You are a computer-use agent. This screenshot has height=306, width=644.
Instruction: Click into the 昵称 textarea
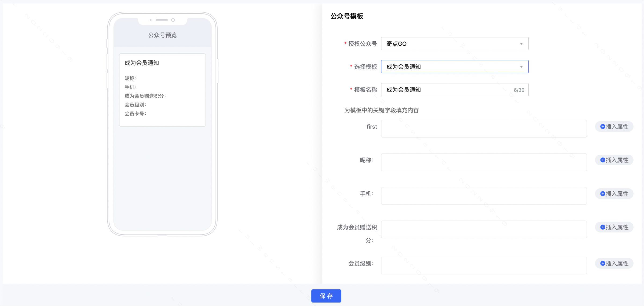[484, 162]
